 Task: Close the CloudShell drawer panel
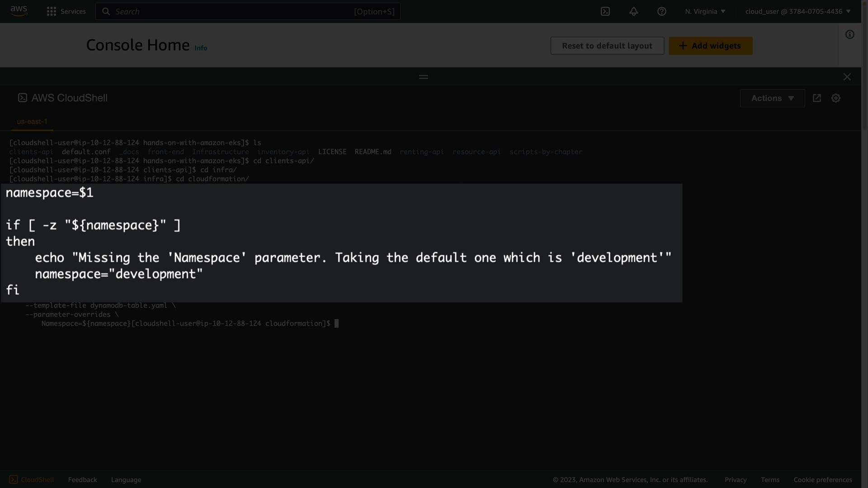click(847, 77)
